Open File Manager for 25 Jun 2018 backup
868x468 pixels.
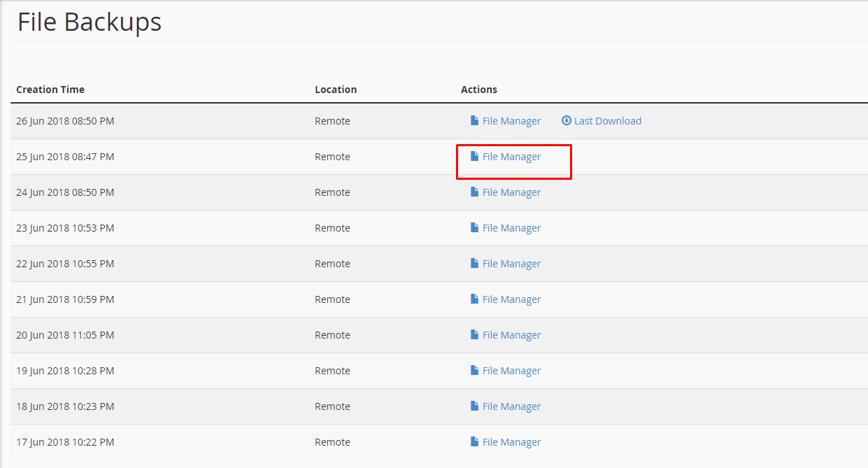tap(511, 157)
